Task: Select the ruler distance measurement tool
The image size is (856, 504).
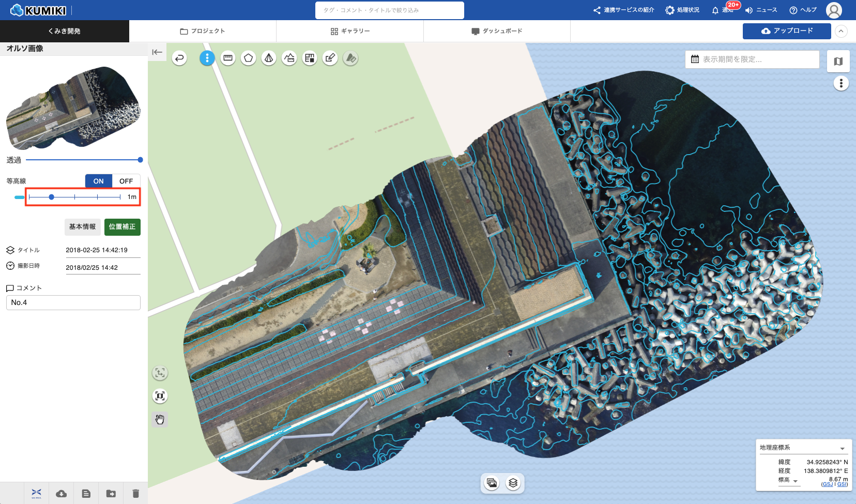Action: point(228,58)
